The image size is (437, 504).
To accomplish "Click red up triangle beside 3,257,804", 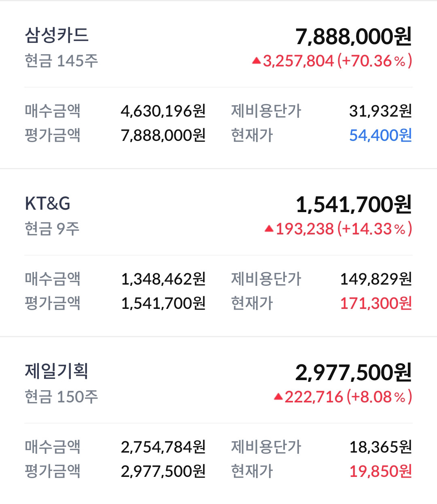I will point(256,61).
